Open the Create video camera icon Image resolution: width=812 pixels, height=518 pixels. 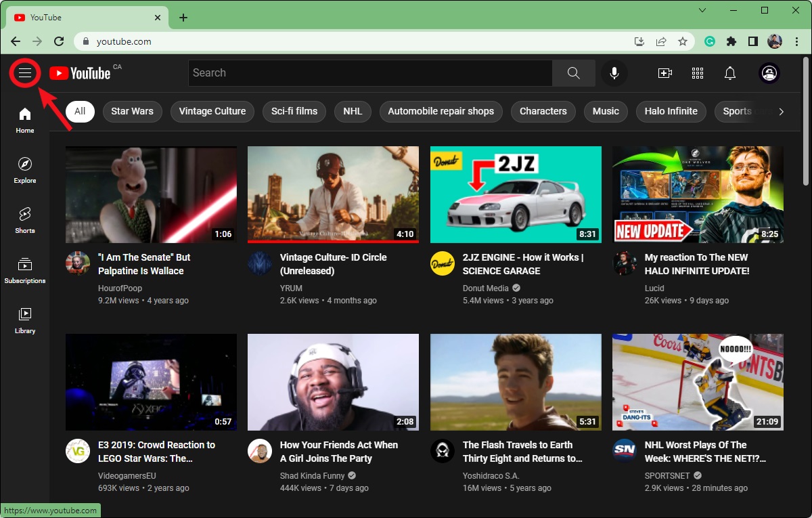click(x=665, y=73)
